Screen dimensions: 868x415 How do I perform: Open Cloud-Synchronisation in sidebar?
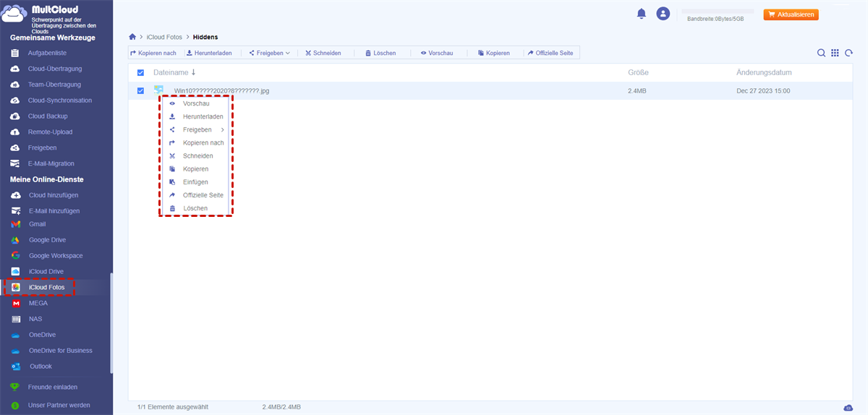[59, 100]
